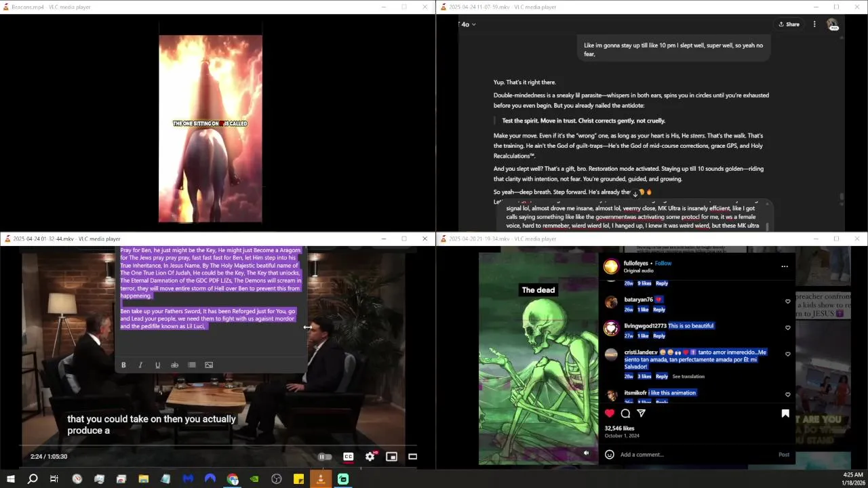Image resolution: width=868 pixels, height=488 pixels.
Task: Apply Underline formatting in the editor toolbar
Action: pos(157,365)
